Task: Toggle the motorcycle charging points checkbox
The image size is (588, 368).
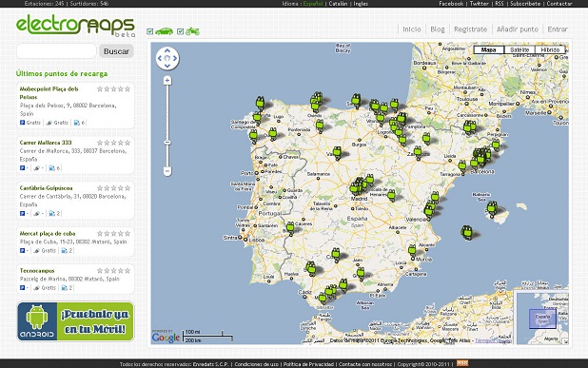Action: click(180, 31)
